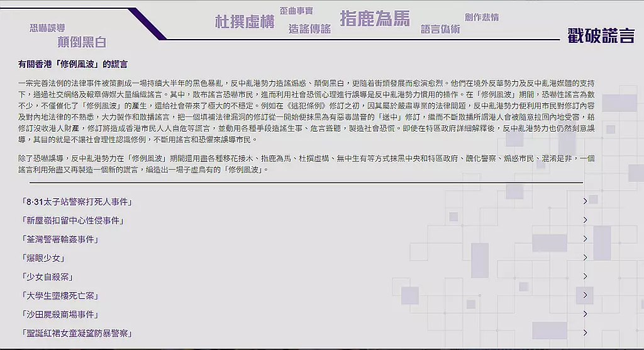Click the 戳破謊言 title
The image size is (644, 350).
click(601, 36)
